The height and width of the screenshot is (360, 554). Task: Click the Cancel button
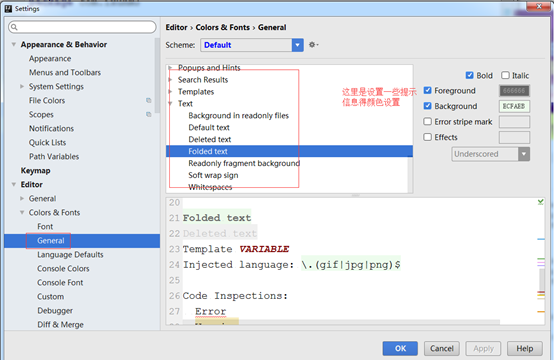pos(442,349)
